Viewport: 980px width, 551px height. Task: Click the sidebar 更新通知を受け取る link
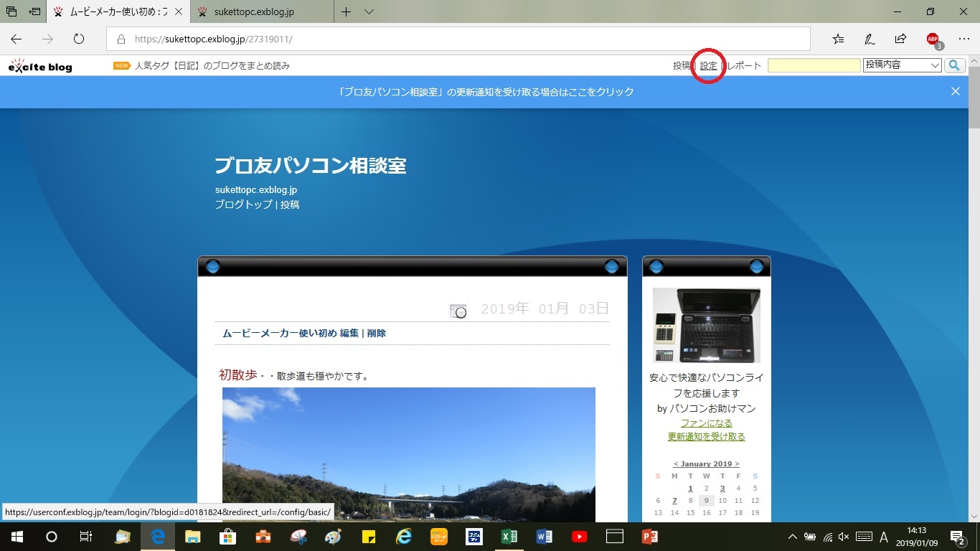coord(707,436)
